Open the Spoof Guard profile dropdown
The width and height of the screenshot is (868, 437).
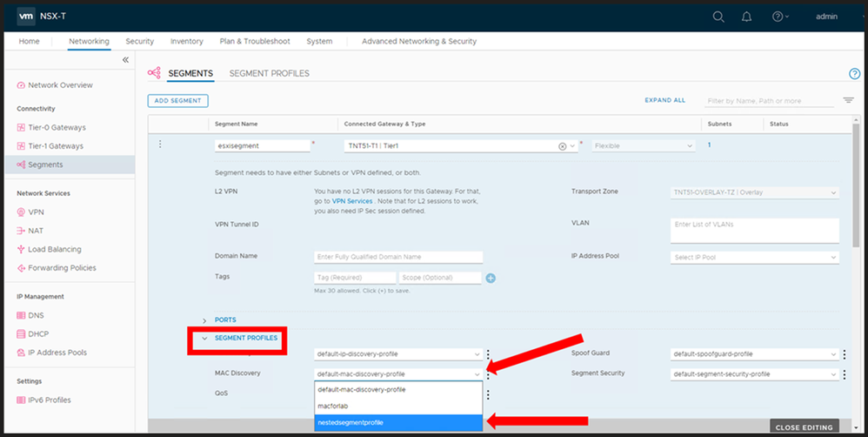click(x=755, y=354)
